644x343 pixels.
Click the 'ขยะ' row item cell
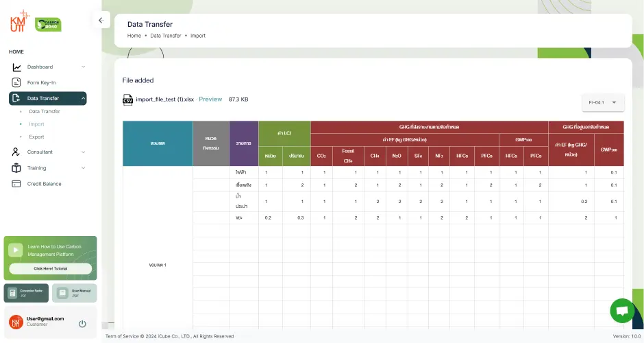pos(243,218)
